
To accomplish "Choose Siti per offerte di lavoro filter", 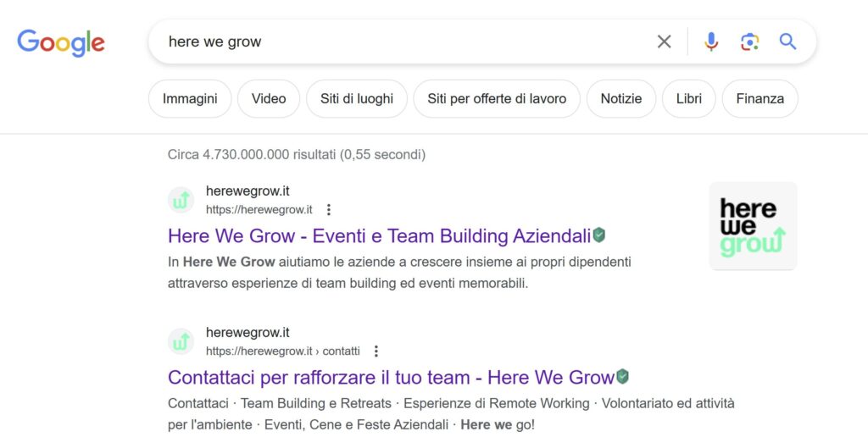I will pos(497,99).
